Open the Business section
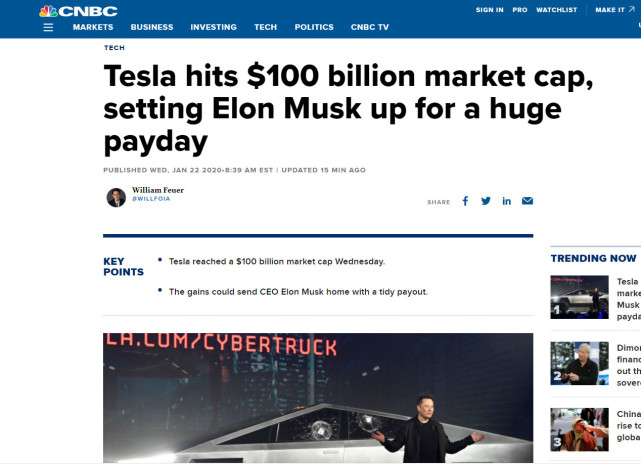The width and height of the screenshot is (641, 464). point(152,27)
